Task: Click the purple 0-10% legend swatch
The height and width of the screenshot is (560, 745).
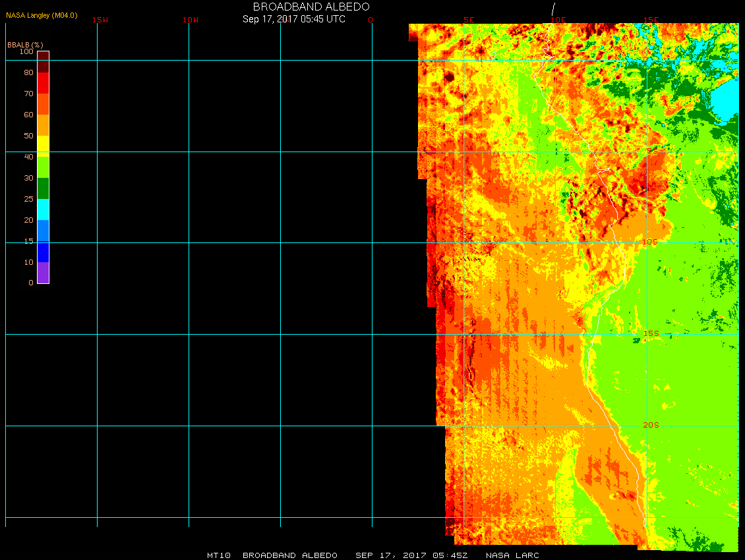Action: pyautogui.click(x=43, y=273)
